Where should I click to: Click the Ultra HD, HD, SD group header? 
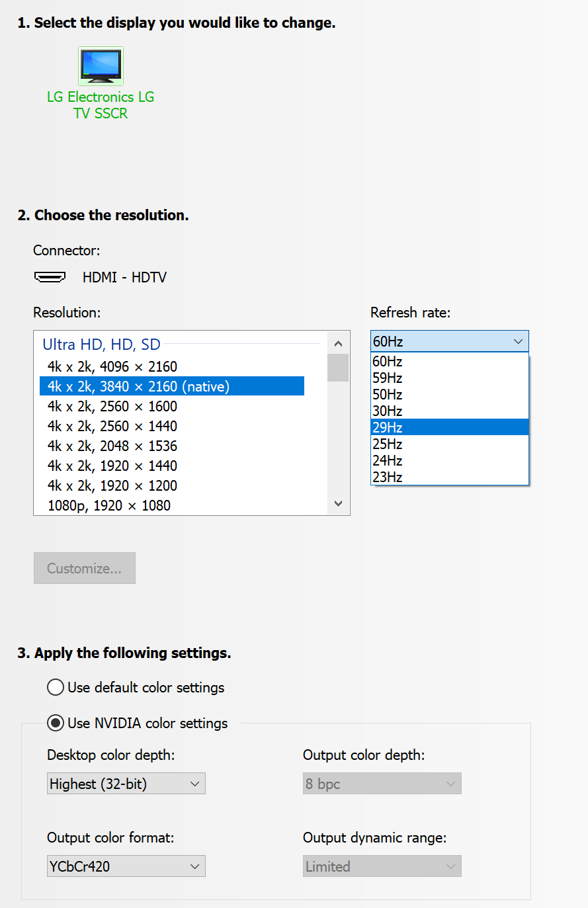coord(101,345)
